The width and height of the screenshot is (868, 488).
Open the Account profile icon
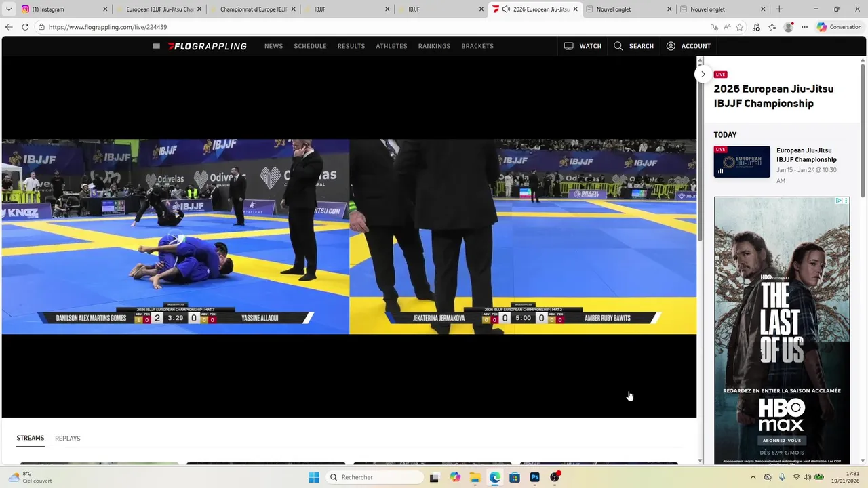(x=671, y=46)
